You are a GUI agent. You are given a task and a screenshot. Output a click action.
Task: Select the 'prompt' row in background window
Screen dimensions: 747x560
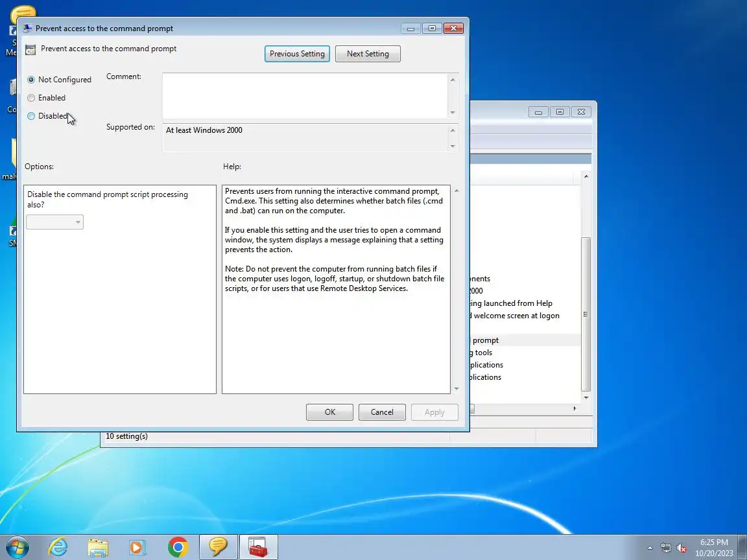click(525, 340)
